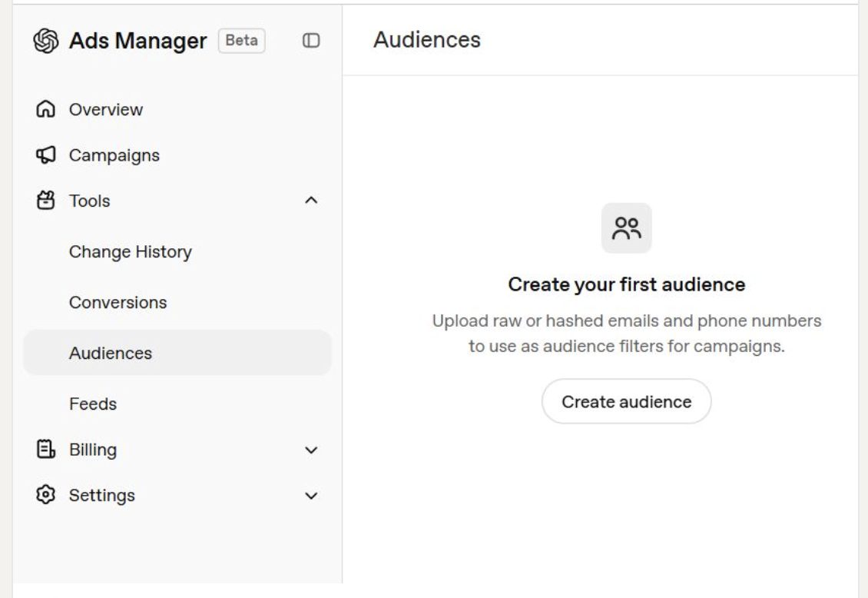Click the Billing receipt icon
Viewport: 868px width, 598px height.
45,449
